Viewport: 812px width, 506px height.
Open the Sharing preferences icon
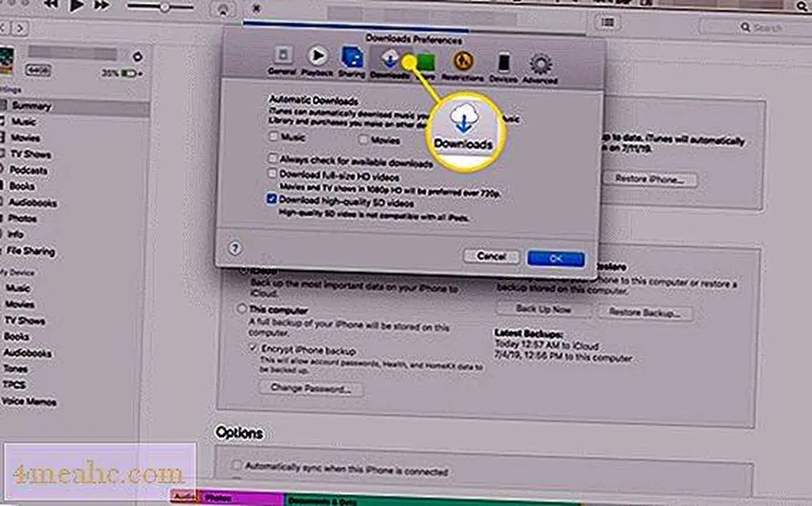point(351,61)
